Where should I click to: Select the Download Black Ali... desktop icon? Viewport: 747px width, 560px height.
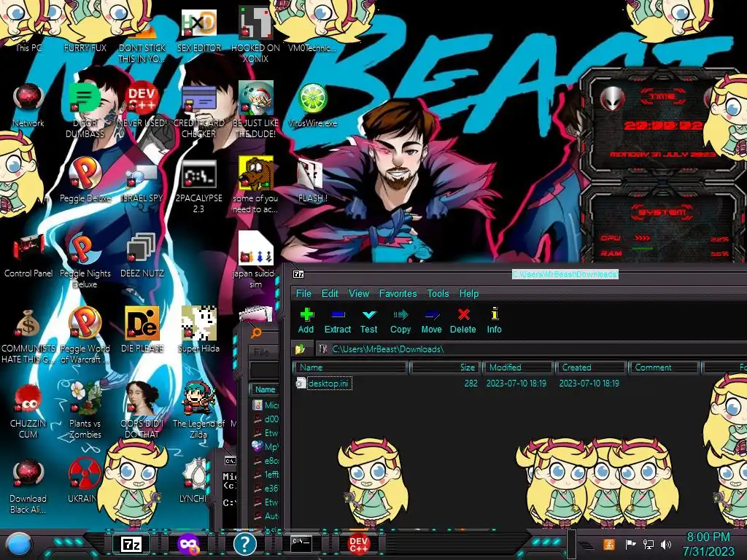point(28,486)
